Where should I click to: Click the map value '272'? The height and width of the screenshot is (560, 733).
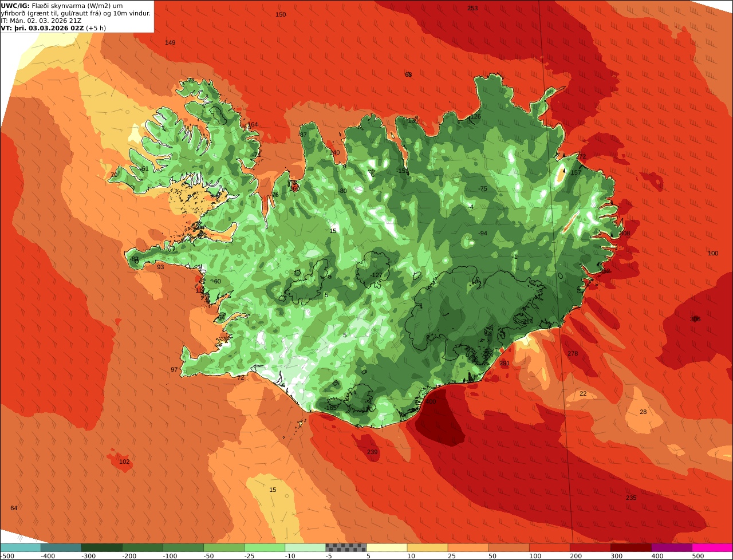click(581, 157)
